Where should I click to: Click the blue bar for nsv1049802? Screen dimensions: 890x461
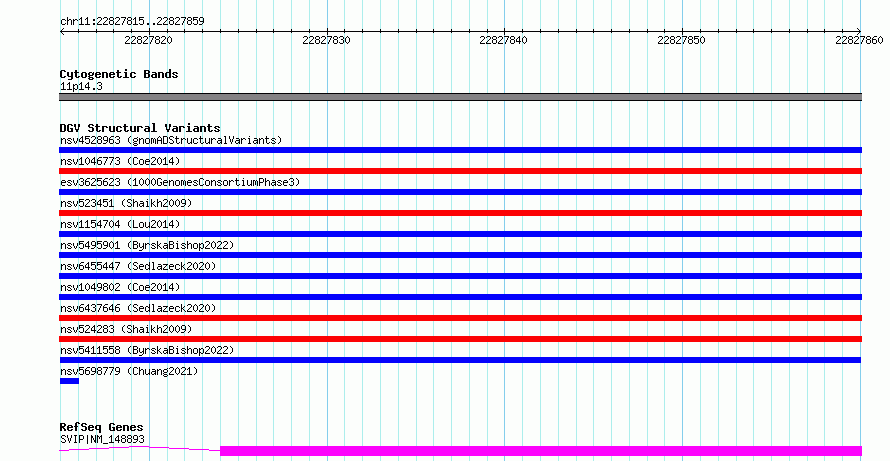[460, 297]
